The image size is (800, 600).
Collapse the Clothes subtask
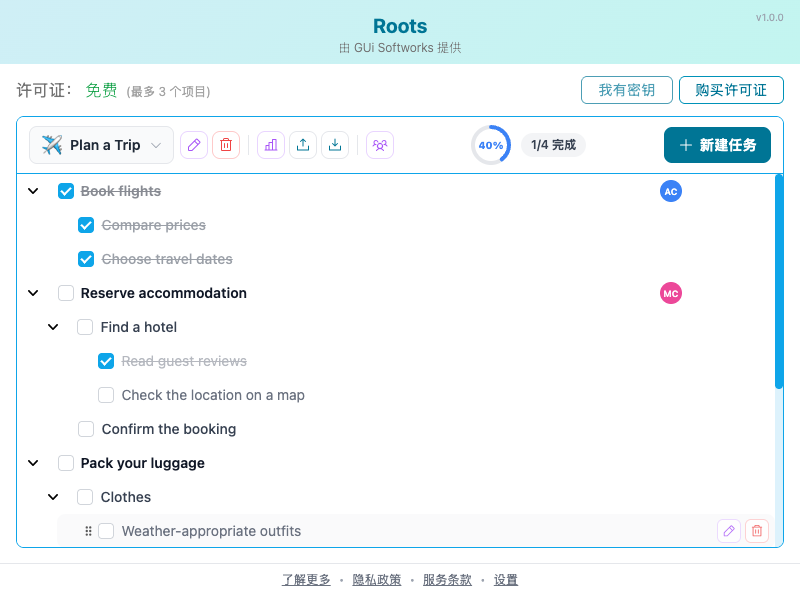pyautogui.click(x=53, y=497)
